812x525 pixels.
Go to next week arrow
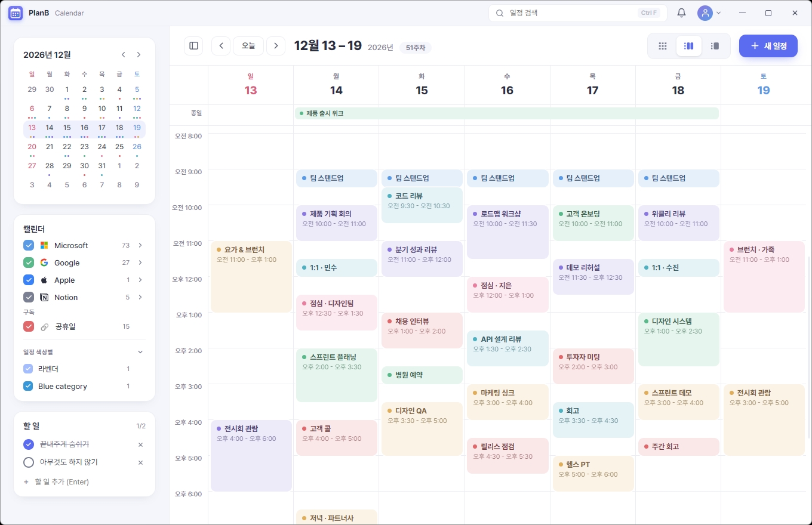click(x=276, y=45)
